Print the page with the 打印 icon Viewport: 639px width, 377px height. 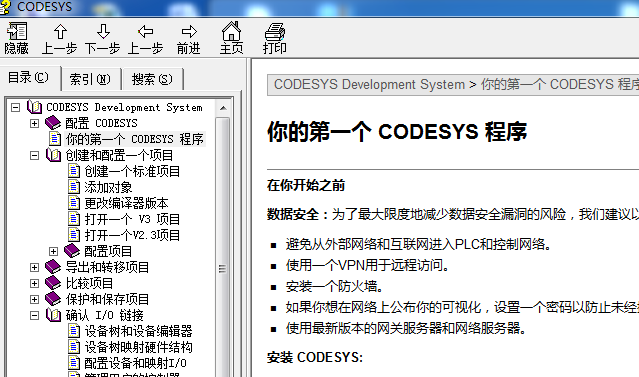tap(275, 38)
